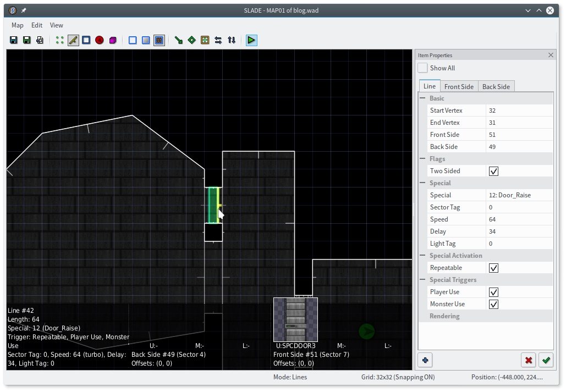Open the Edit menu
The image size is (566, 392).
tap(37, 25)
